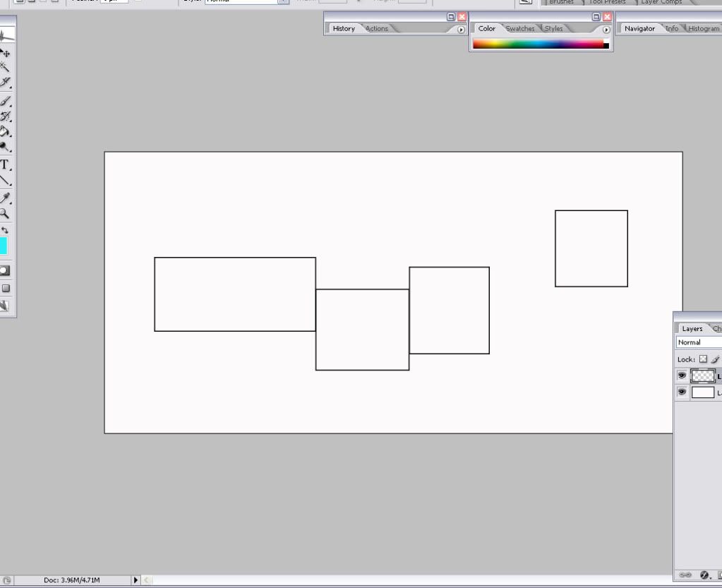Switch to Quick Mask mode
722x588 pixels.
pyautogui.click(x=4, y=270)
